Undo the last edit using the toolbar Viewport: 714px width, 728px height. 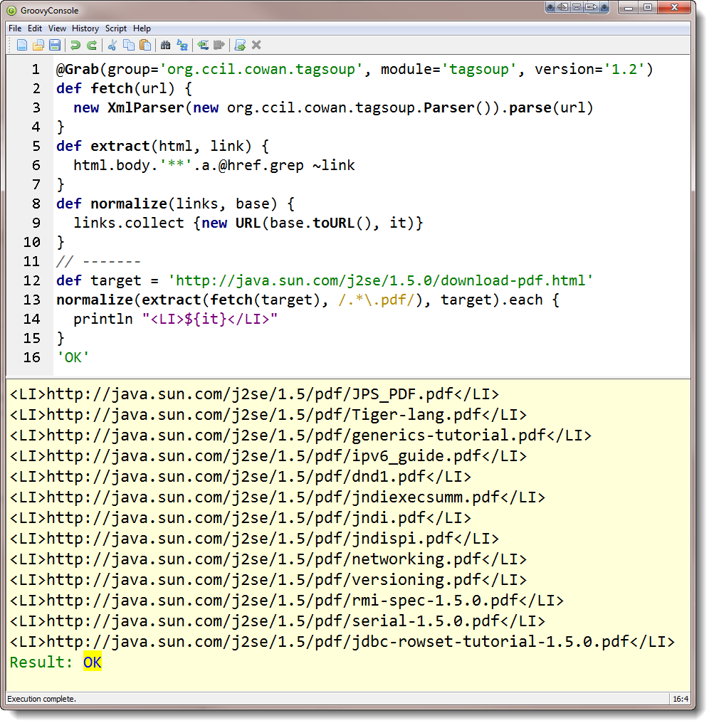pyautogui.click(x=75, y=45)
